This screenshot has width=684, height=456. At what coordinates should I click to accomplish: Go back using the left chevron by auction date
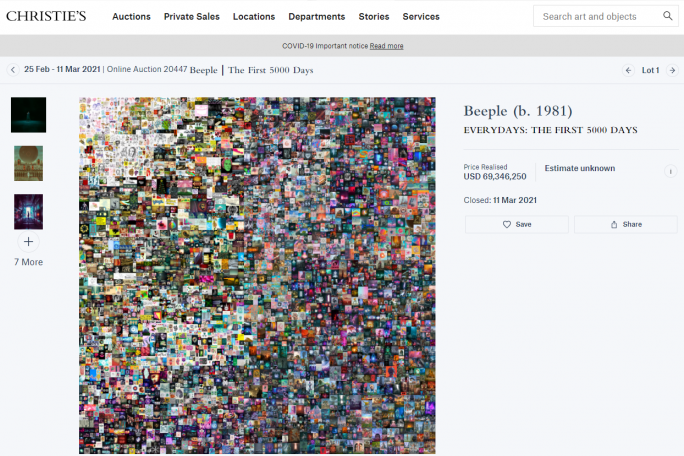pos(13,70)
